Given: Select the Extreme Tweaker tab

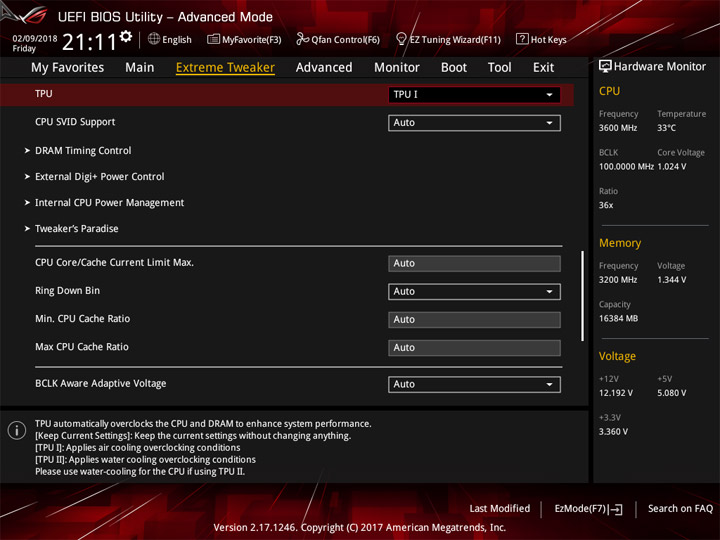Looking at the screenshot, I should (x=225, y=68).
